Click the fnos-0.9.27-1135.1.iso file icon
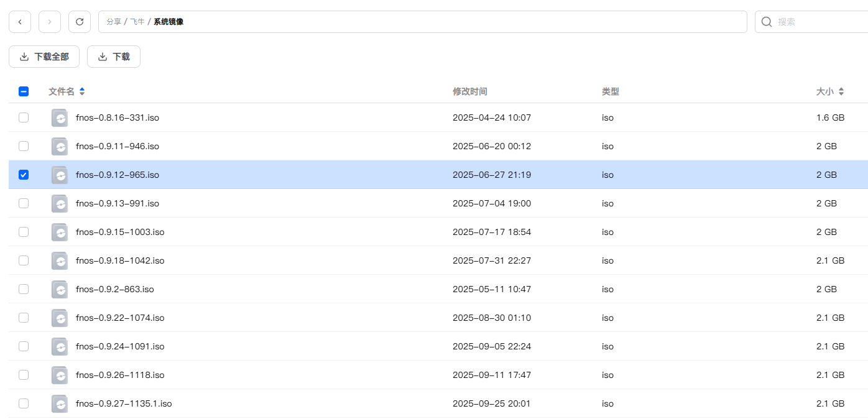The width and height of the screenshot is (868, 419). 60,403
